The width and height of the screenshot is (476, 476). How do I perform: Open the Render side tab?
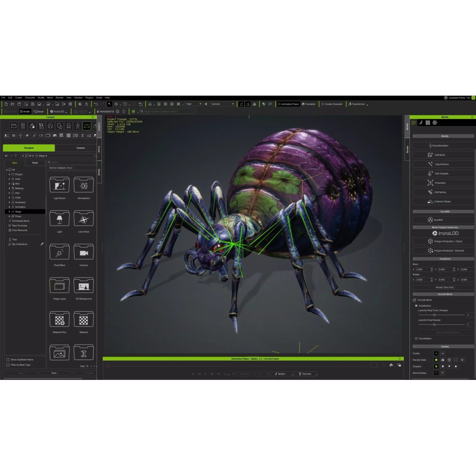tap(407, 149)
